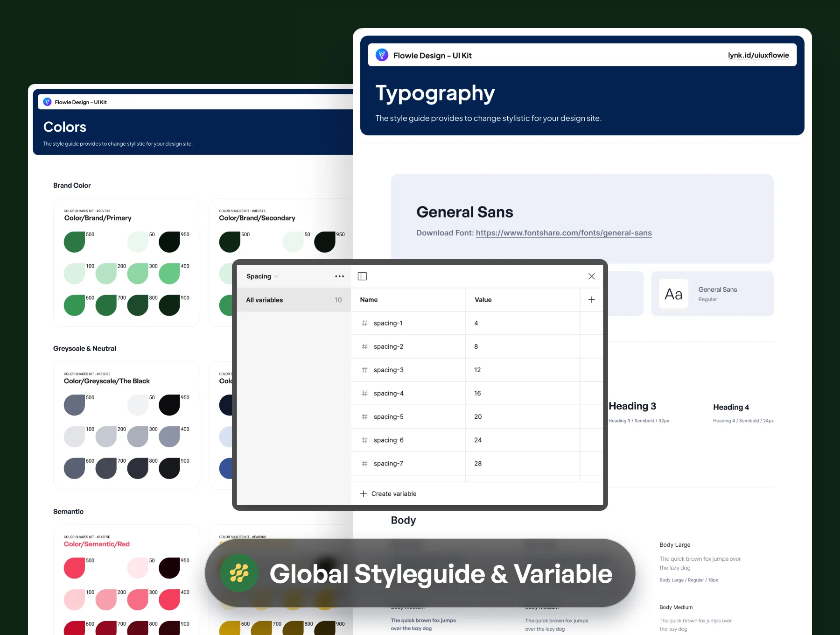Screen dimensions: 840x635
Task: Edit spacing-7 value 28
Action: click(522, 463)
